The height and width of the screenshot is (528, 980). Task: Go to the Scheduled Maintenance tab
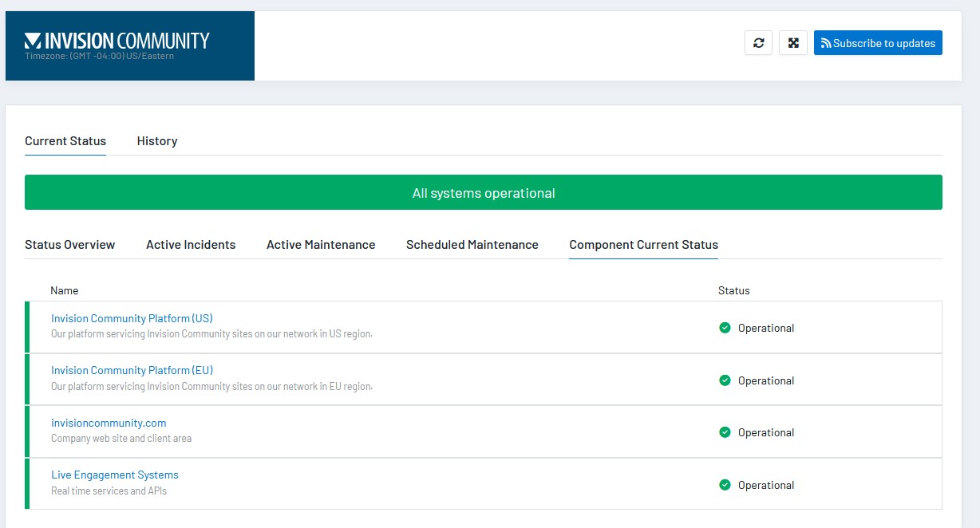pos(472,245)
